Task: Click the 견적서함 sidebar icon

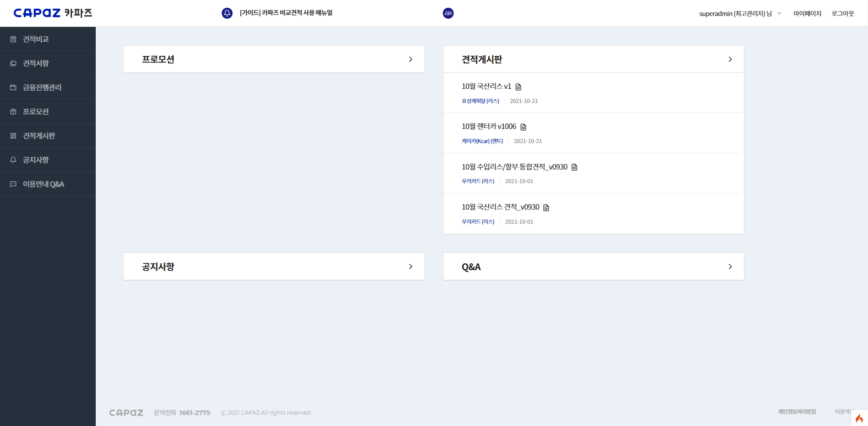Action: [13, 63]
